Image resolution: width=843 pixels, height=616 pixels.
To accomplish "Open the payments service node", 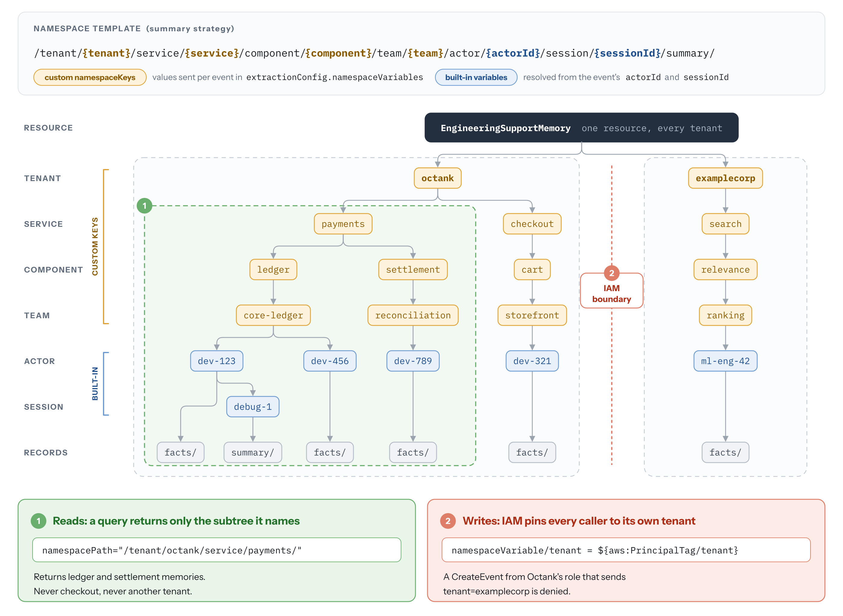I will (343, 224).
